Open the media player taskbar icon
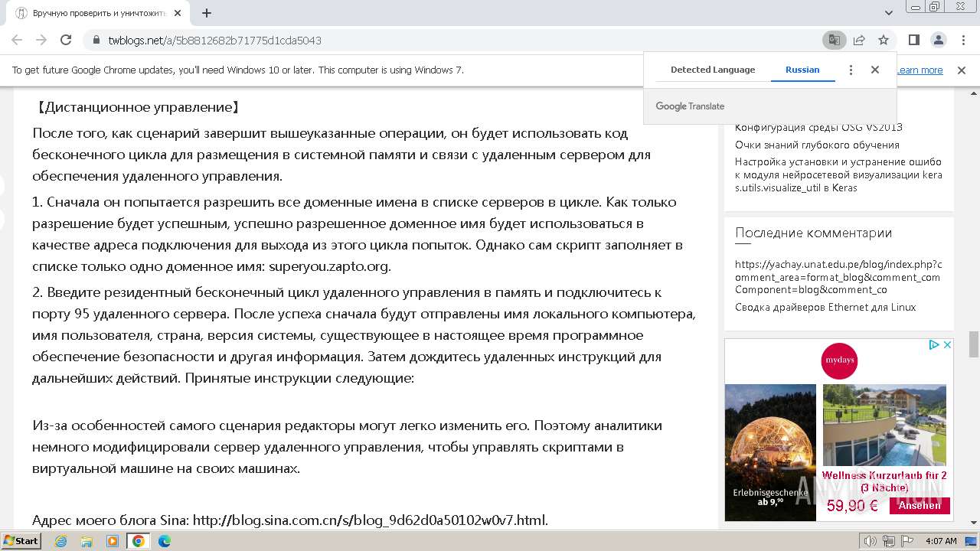The height and width of the screenshot is (551, 980). [x=113, y=541]
